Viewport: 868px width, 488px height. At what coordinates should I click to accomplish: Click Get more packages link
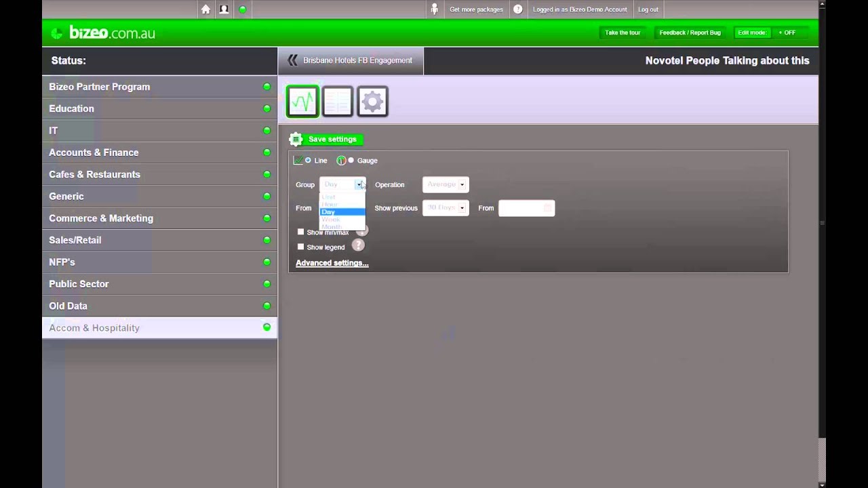coord(476,9)
